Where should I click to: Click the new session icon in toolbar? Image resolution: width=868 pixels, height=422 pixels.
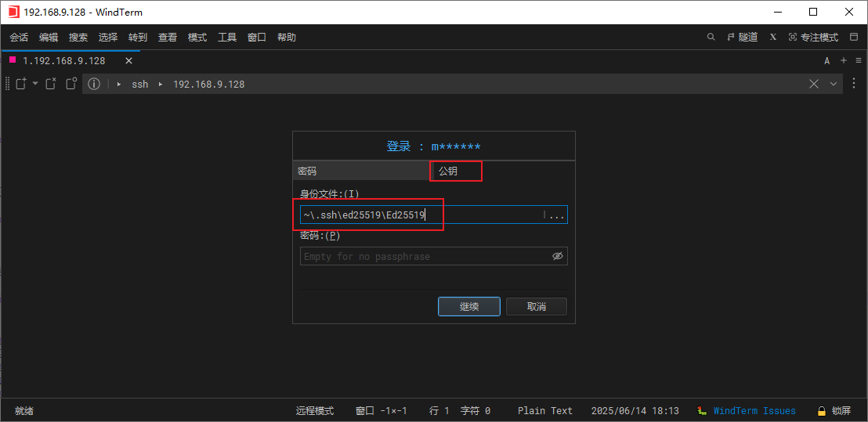[21, 84]
